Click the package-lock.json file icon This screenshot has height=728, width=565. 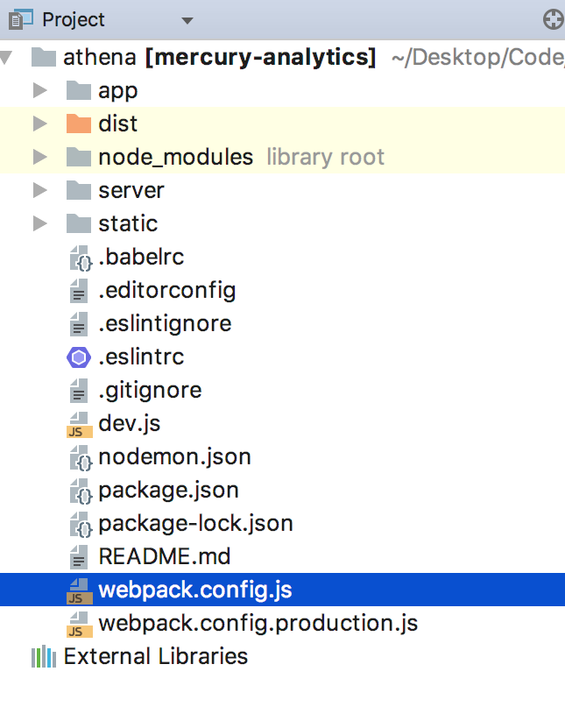tap(81, 524)
